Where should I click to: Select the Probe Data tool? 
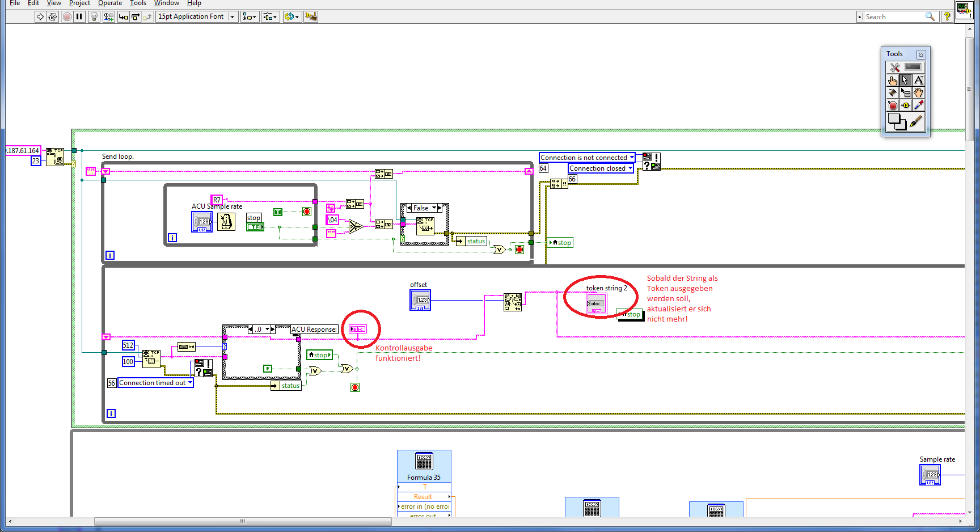pyautogui.click(x=906, y=105)
